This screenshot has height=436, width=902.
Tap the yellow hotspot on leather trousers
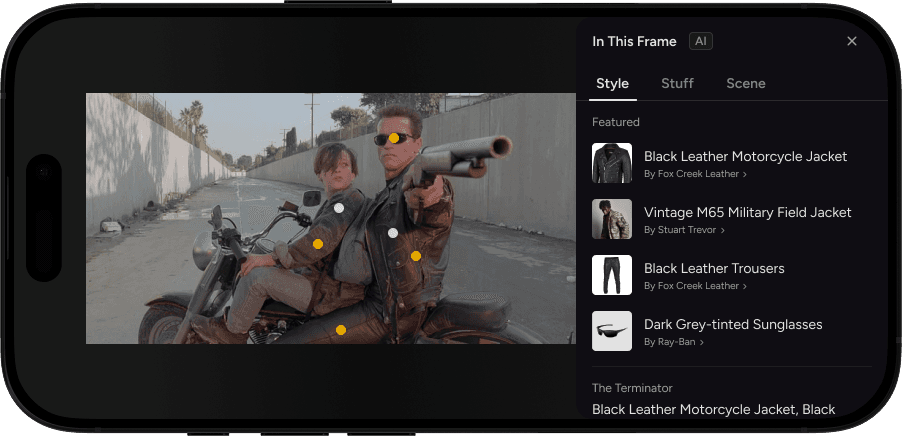click(x=341, y=330)
